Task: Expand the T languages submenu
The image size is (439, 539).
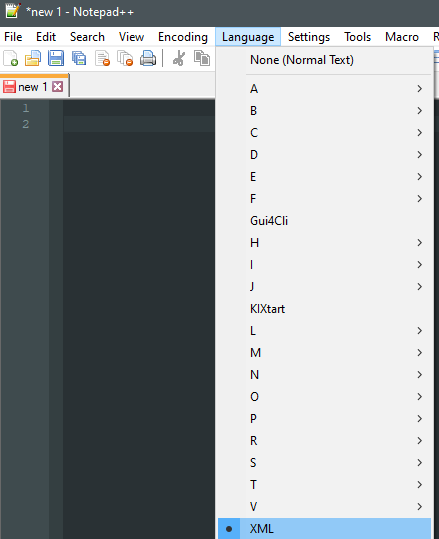Action: point(325,485)
